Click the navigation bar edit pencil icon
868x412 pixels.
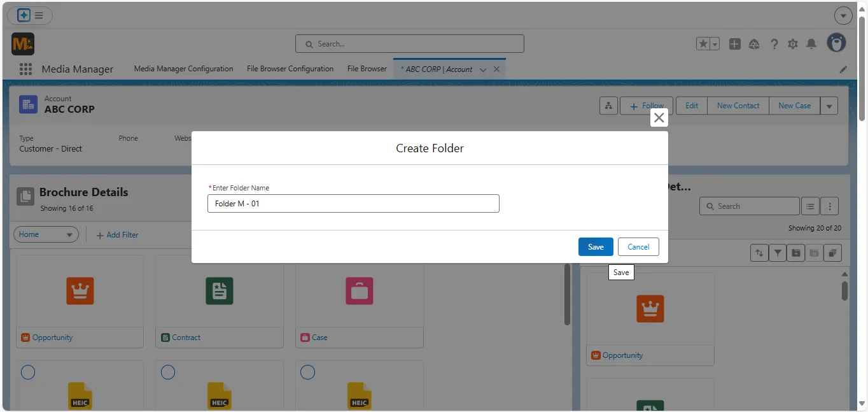(843, 69)
